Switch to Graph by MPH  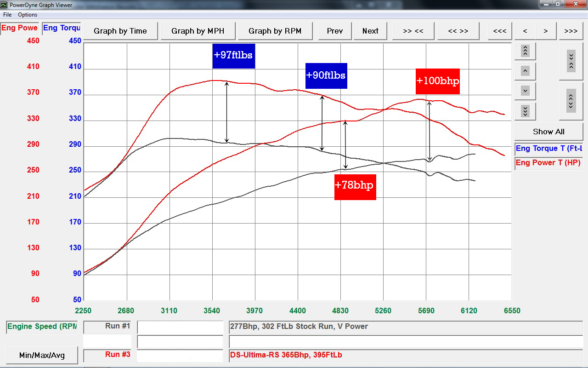198,31
